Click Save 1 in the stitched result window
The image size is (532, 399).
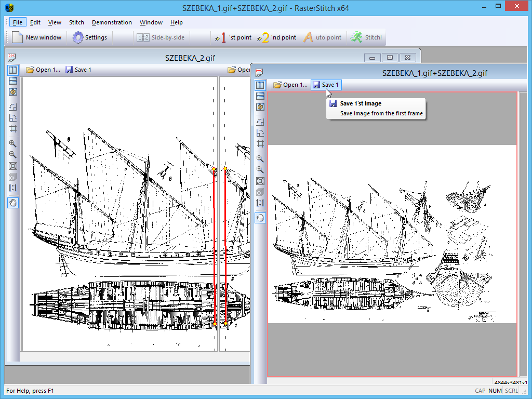(326, 85)
